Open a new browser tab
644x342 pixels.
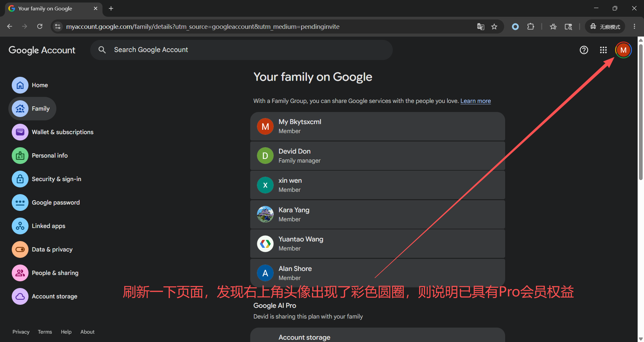[x=111, y=8]
